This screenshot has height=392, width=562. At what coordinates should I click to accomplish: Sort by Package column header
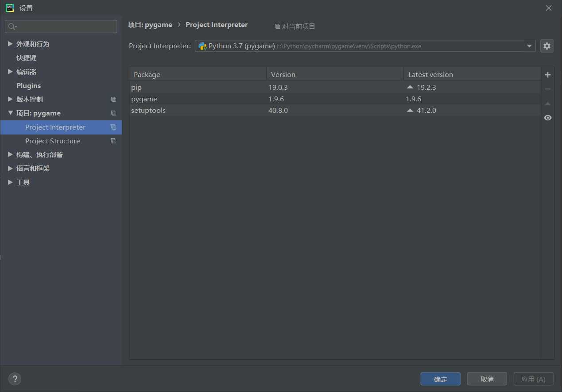point(198,74)
